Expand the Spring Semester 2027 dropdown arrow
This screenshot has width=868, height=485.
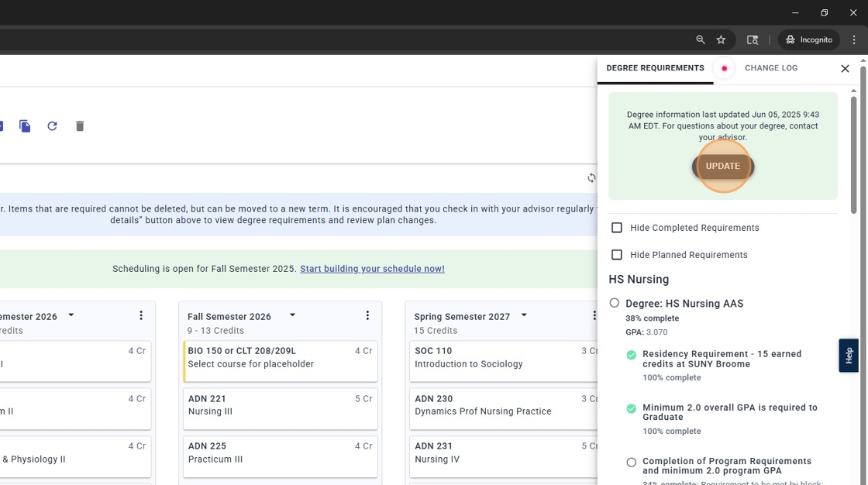coord(524,315)
